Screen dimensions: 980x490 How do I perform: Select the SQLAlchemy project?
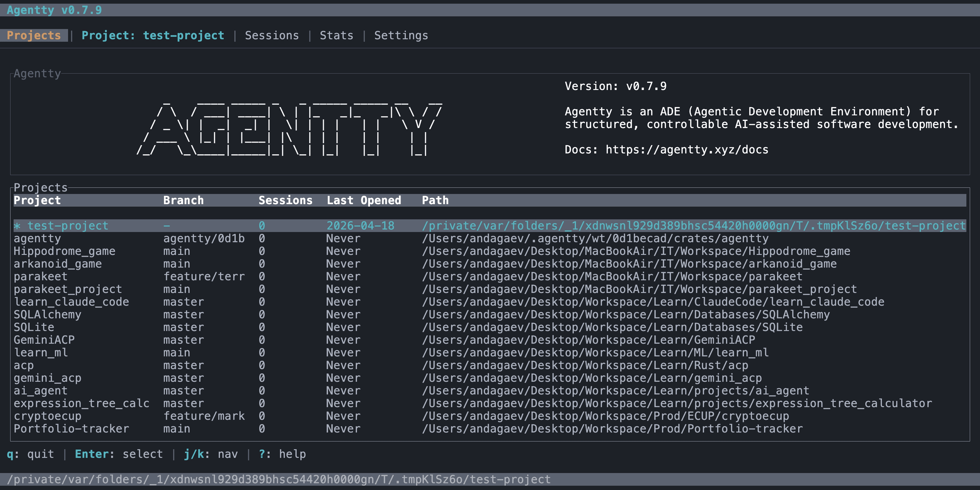(x=47, y=314)
